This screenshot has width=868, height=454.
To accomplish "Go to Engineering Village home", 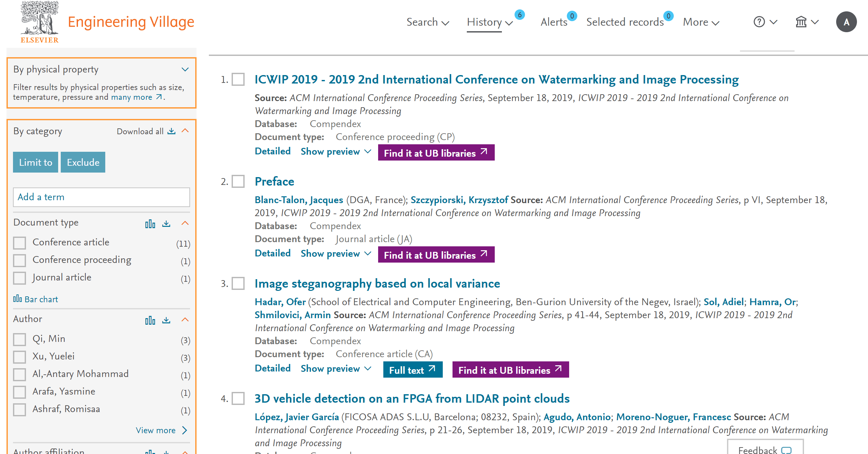I will [131, 22].
